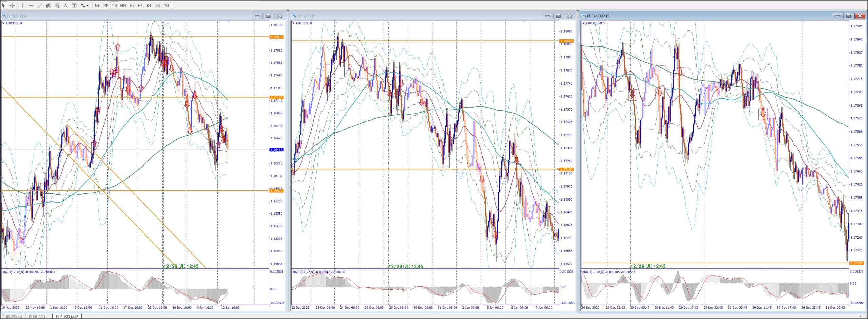Image resolution: width=868 pixels, height=319 pixels.
Task: Maximize the EURUSD,H1 chart window
Action: (558, 16)
